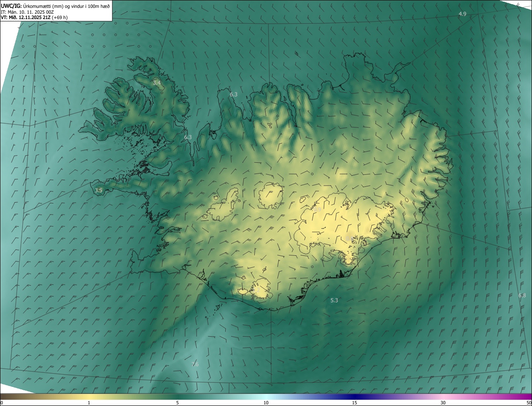Click the color scale tick labeled 5

pyautogui.click(x=177, y=403)
